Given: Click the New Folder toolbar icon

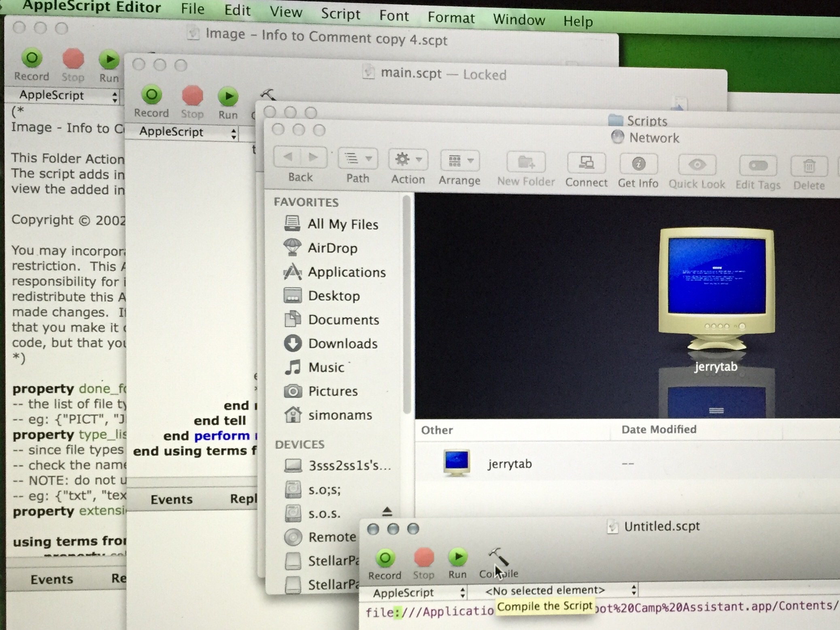Looking at the screenshot, I should coord(526,163).
